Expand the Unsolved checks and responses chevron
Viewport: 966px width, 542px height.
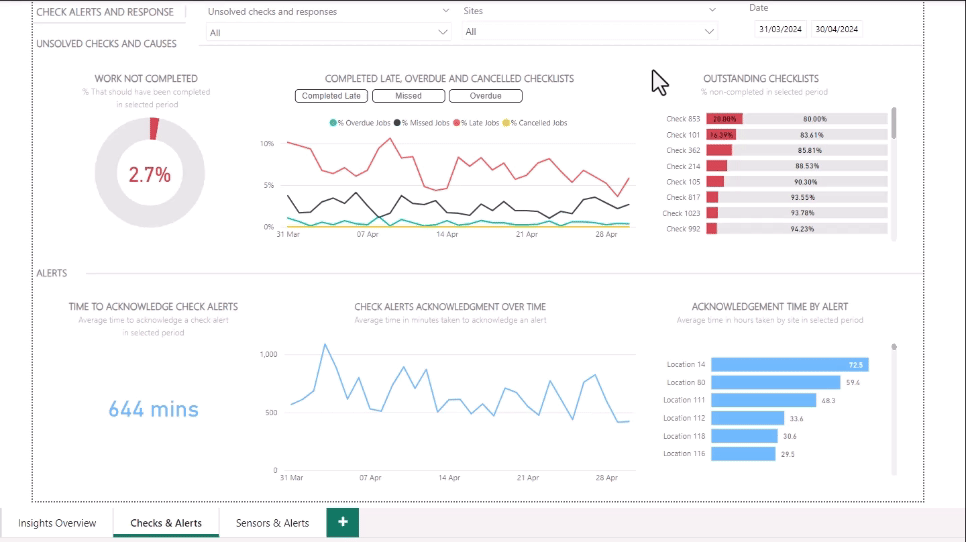point(445,11)
